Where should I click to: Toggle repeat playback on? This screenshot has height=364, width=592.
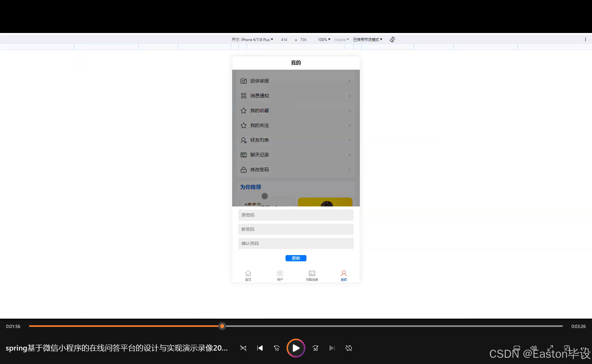pyautogui.click(x=349, y=348)
